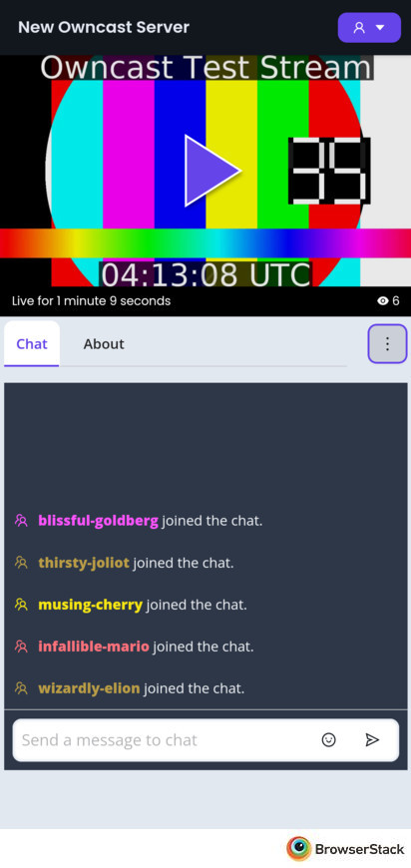Click the viewer count eye icon

pos(382,301)
